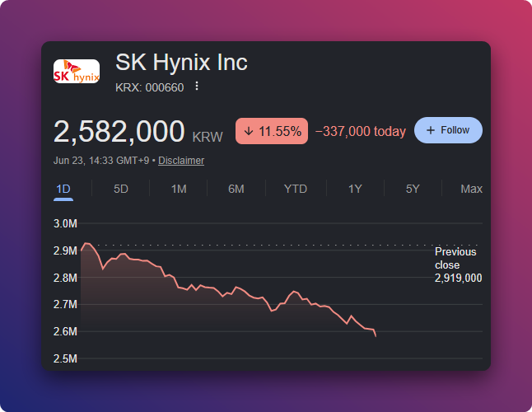The width and height of the screenshot is (532, 412).
Task: Click the 2.6M axis label
Action: point(66,331)
